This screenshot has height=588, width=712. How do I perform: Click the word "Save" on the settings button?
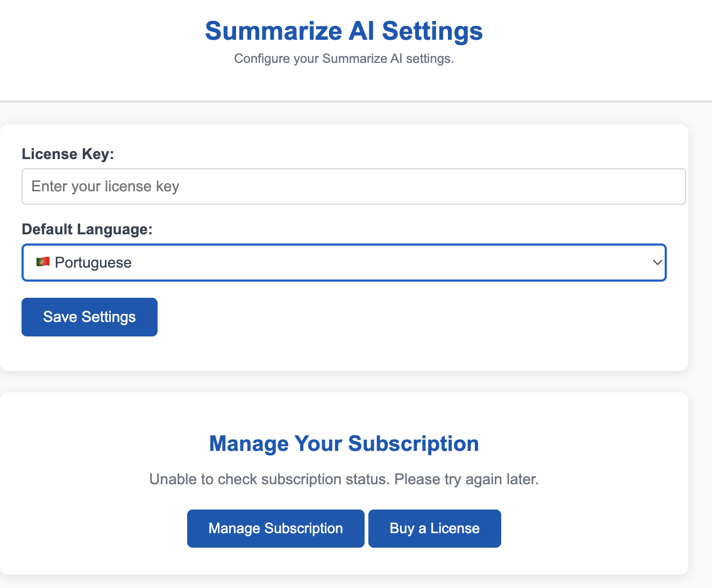coord(60,317)
